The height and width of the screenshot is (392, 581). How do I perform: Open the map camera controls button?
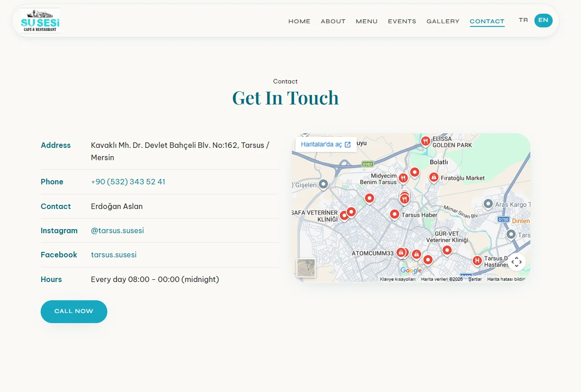tap(517, 262)
